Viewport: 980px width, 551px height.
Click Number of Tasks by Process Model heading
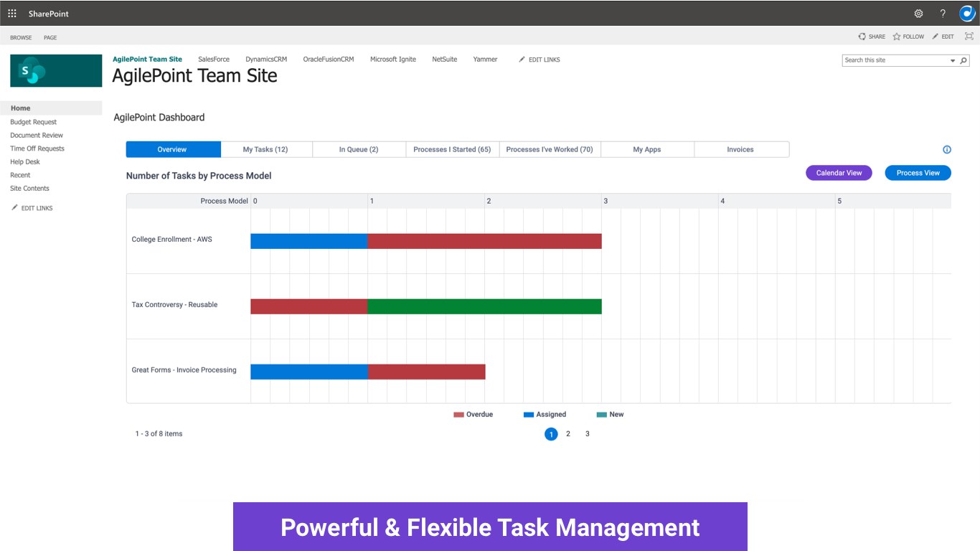[x=199, y=176]
